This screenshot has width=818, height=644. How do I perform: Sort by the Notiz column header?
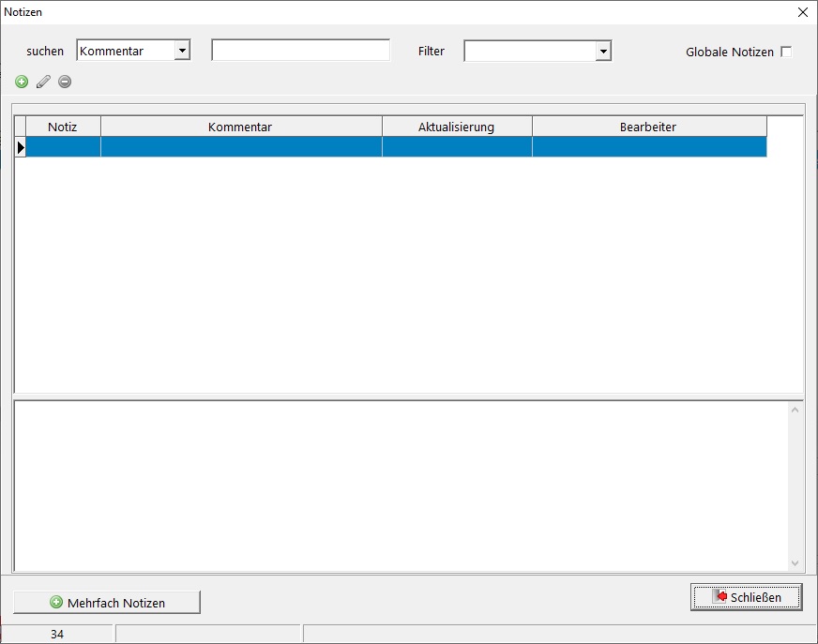click(63, 127)
